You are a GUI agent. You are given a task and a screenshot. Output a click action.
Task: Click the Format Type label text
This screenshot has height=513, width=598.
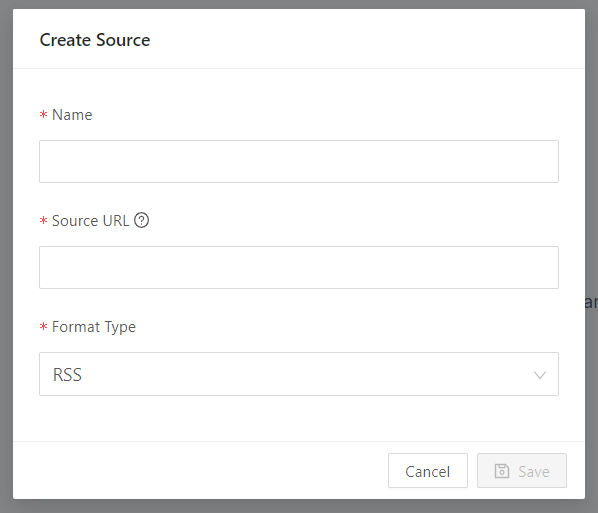(x=94, y=327)
